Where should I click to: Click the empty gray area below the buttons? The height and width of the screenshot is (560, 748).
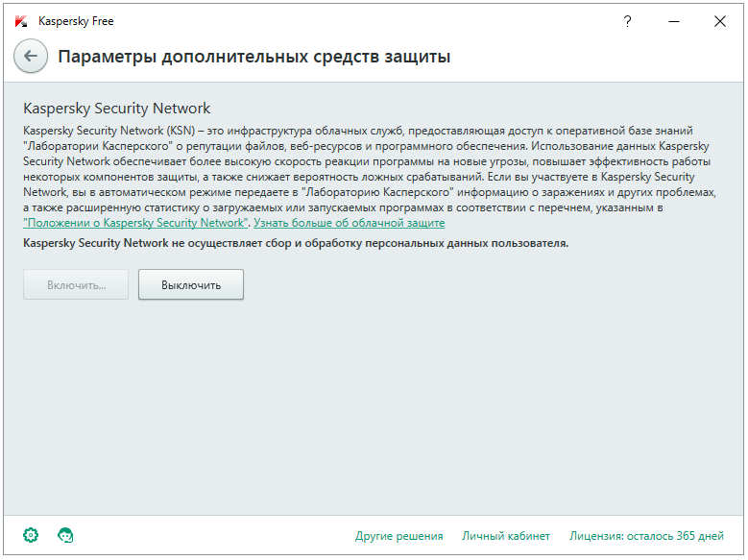[374, 403]
